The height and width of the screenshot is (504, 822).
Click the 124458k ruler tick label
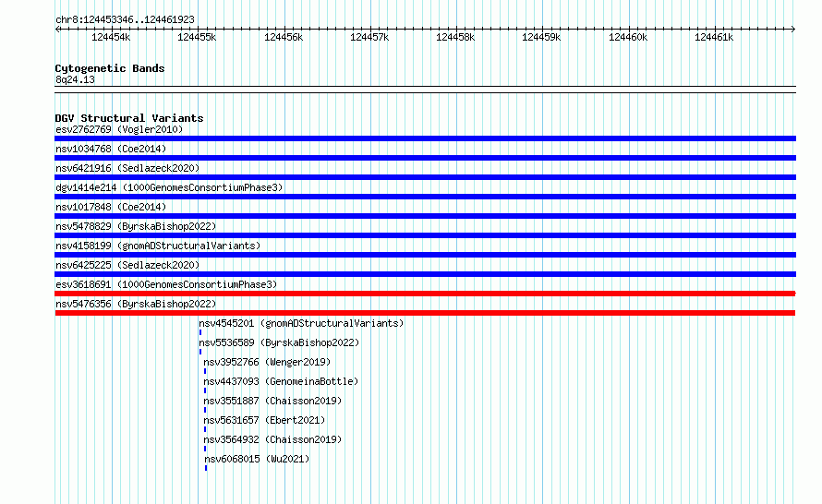[455, 37]
